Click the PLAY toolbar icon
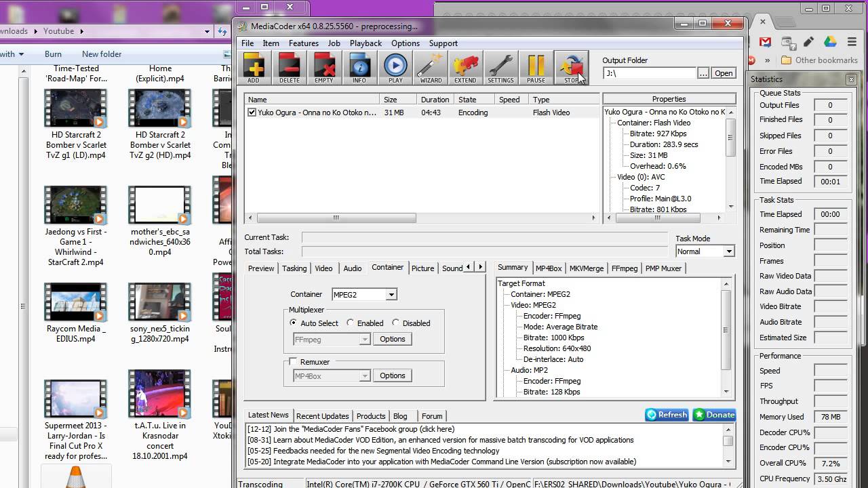Screen dimensions: 868x488 tap(395, 68)
